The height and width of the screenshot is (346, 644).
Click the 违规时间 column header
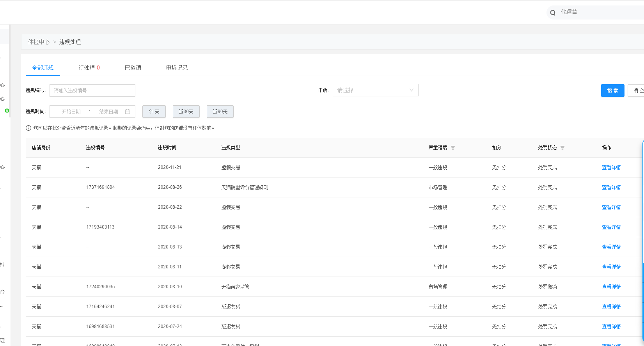point(167,147)
